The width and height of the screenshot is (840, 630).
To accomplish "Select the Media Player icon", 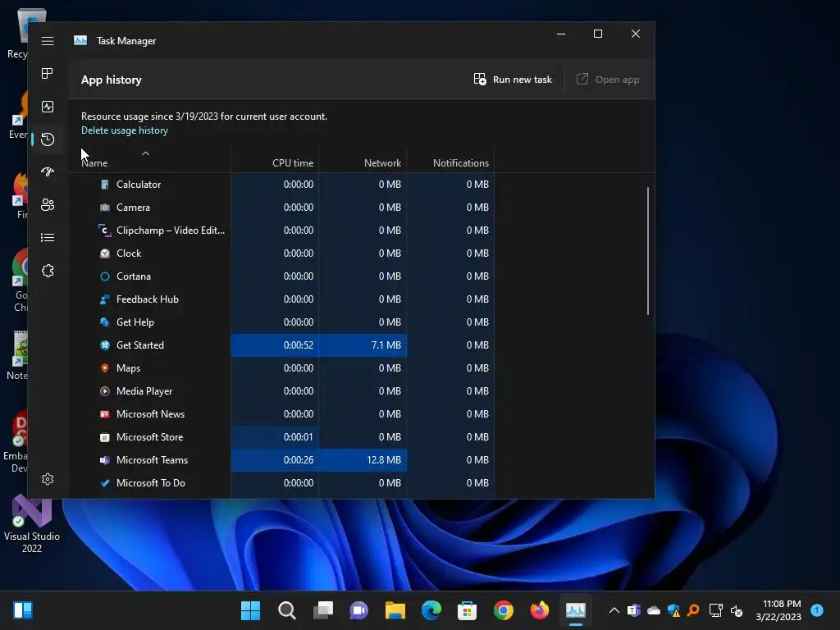I will 105,391.
